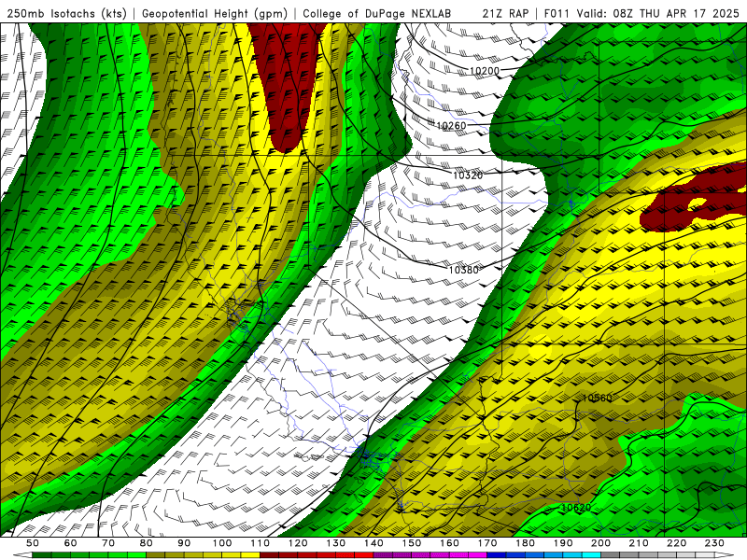Viewport: 747px width, 560px height.
Task: Click the 210 value on the color scale
Action: [639, 543]
